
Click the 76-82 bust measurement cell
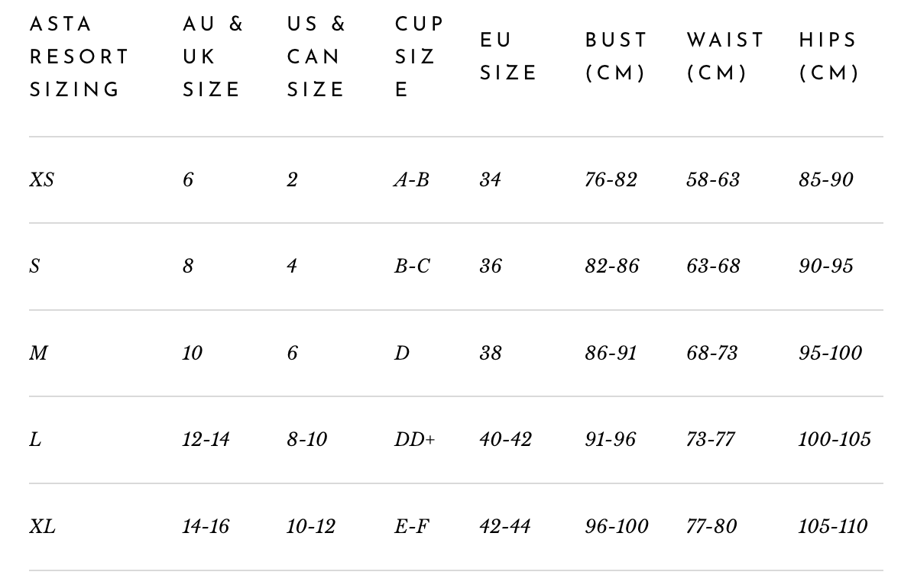[611, 180]
